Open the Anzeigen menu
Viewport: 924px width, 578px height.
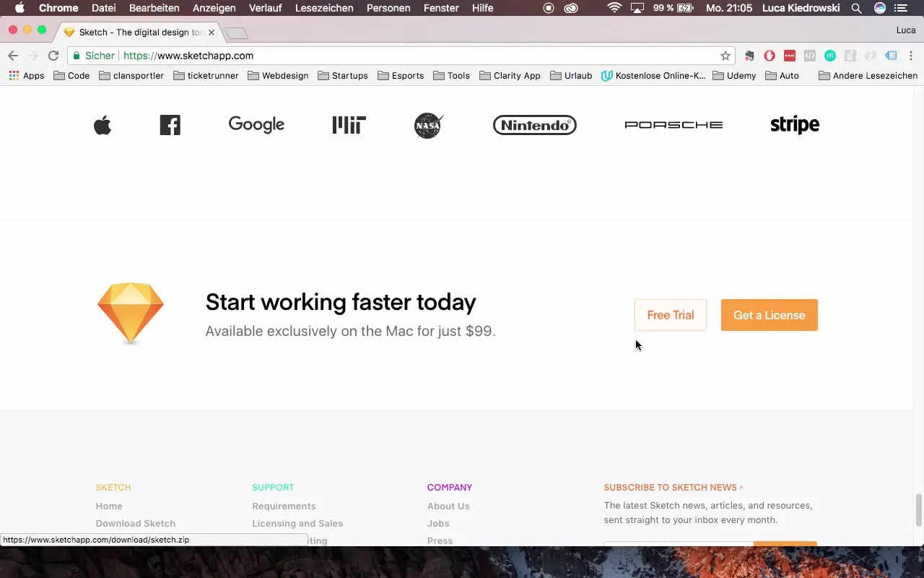pos(214,8)
